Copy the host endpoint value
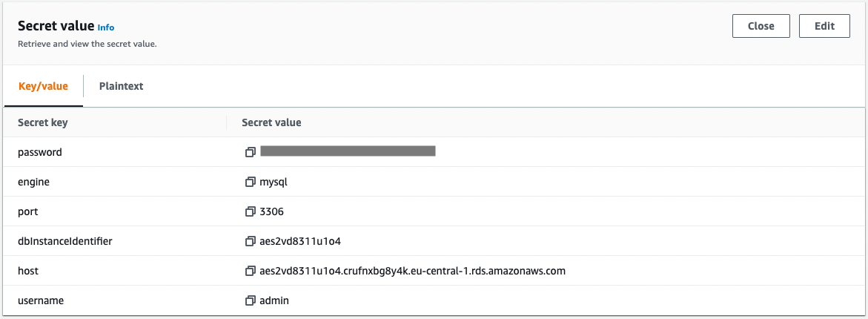Viewport: 868px width, 319px height. (251, 272)
